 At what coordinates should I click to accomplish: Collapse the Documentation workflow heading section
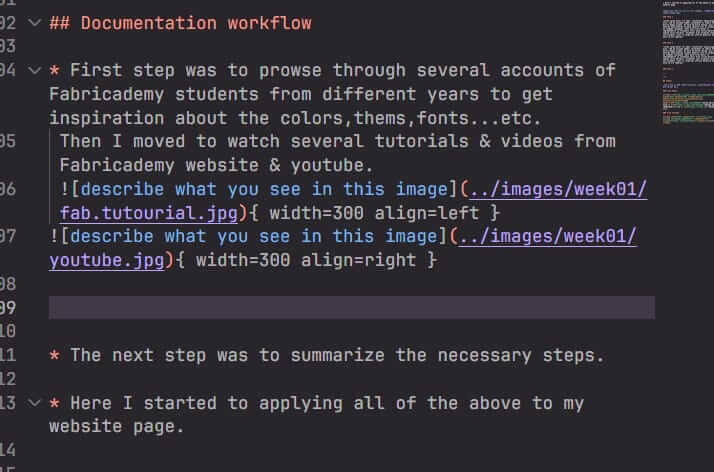(36, 23)
